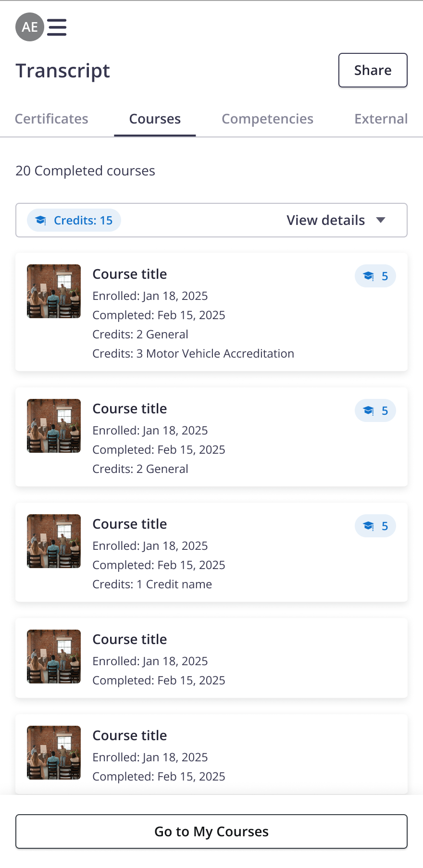
Task: Switch to the Certificates tab
Action: [x=51, y=119]
